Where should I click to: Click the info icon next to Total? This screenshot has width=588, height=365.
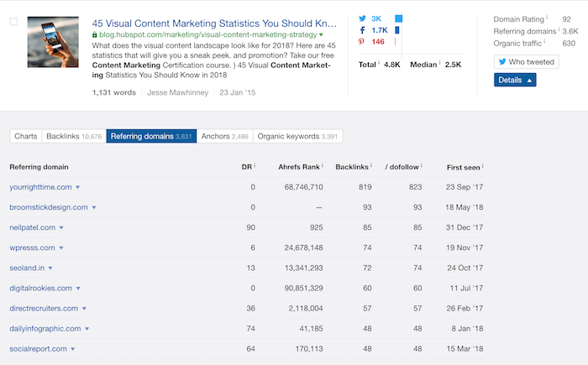tap(379, 62)
